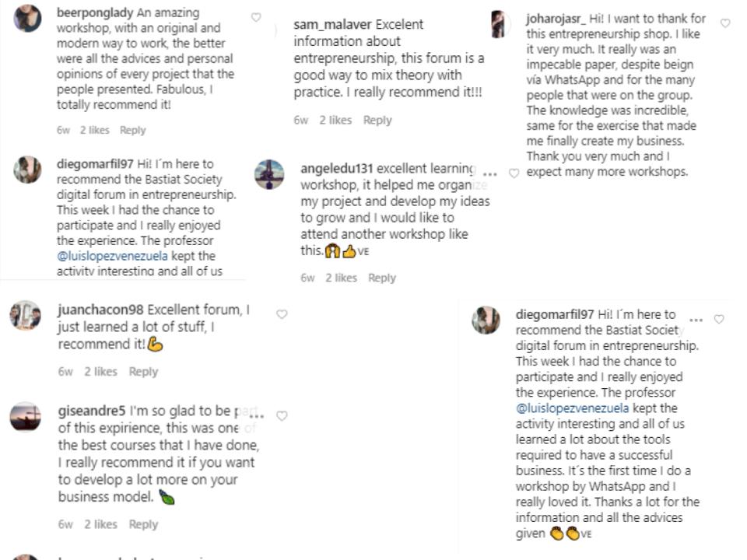
Task: Reply to beerponglady's comment
Action: tap(133, 130)
